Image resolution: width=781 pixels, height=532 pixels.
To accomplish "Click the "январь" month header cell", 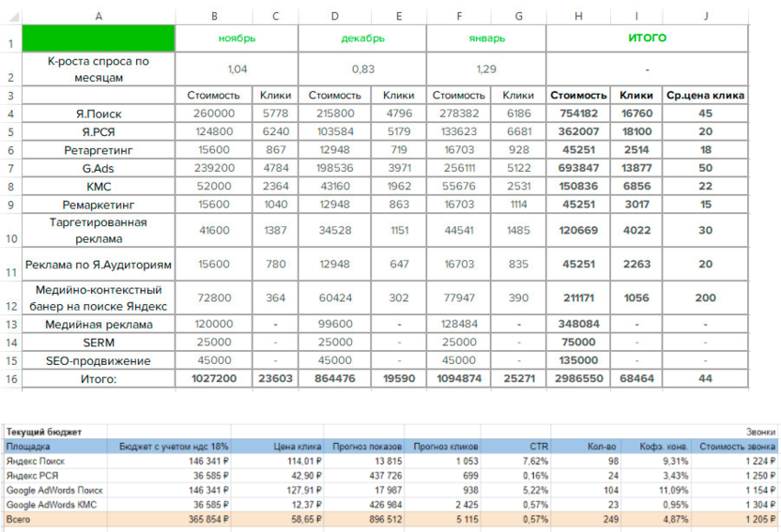I will (485, 38).
